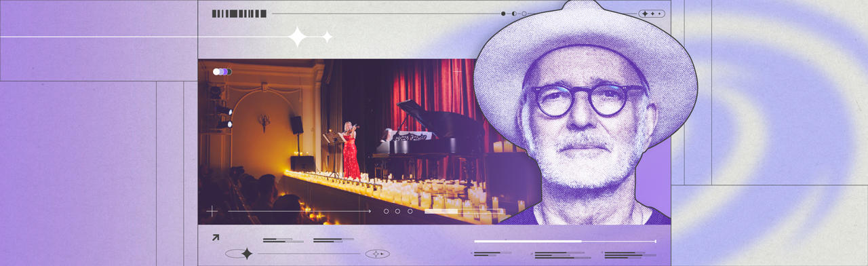
Task: Select the first hollow circle on the concert photo
Action: [x=387, y=211]
